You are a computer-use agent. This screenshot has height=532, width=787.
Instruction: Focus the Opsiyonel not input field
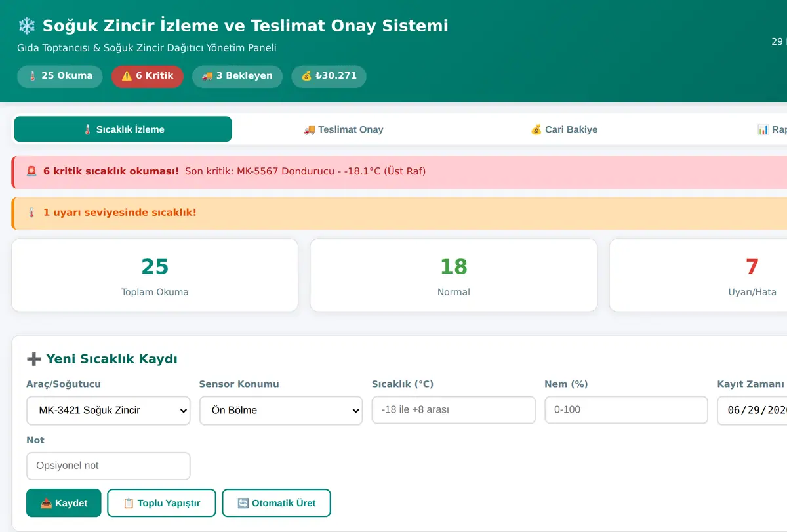click(108, 466)
